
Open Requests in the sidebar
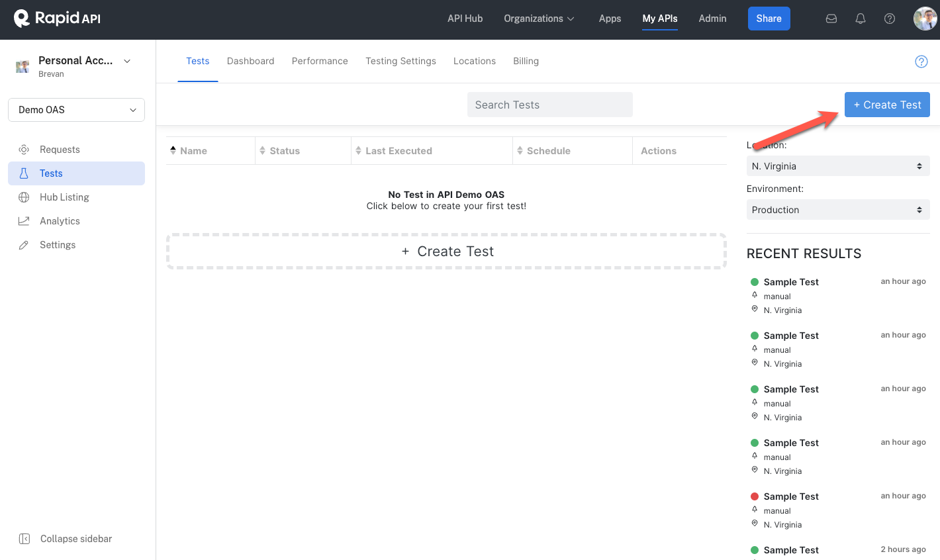coord(76,150)
